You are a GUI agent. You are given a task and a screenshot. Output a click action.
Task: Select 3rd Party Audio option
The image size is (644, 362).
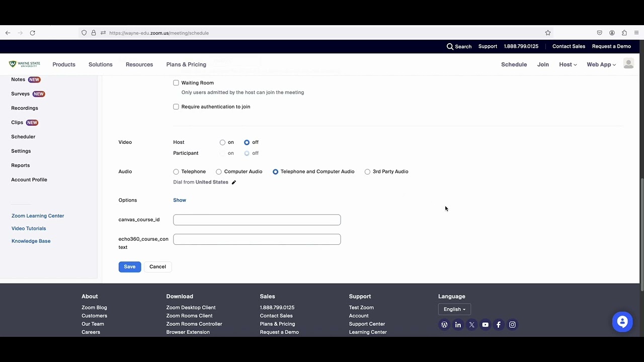pyautogui.click(x=367, y=172)
